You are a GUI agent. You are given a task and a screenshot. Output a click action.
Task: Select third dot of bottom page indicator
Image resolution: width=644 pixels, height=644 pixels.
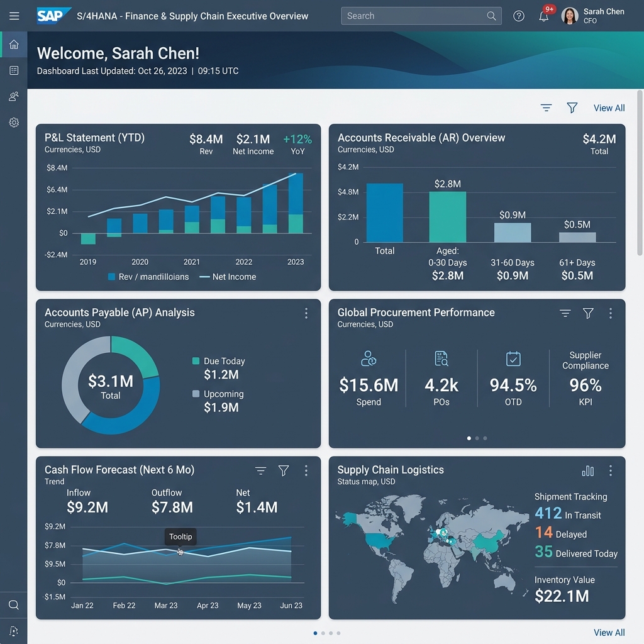pos(331,633)
